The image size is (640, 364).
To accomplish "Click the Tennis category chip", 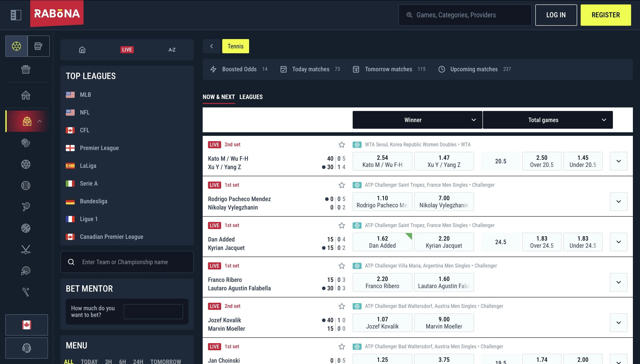I will point(236,46).
